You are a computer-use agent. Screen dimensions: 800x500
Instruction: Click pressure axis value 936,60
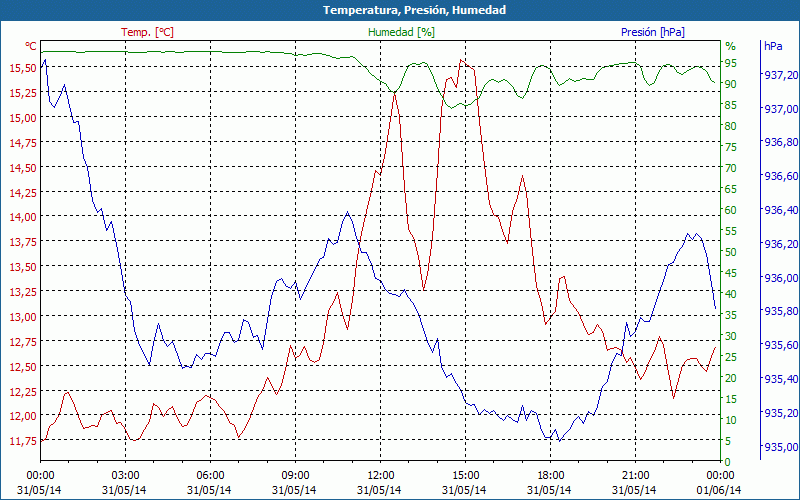click(780, 177)
